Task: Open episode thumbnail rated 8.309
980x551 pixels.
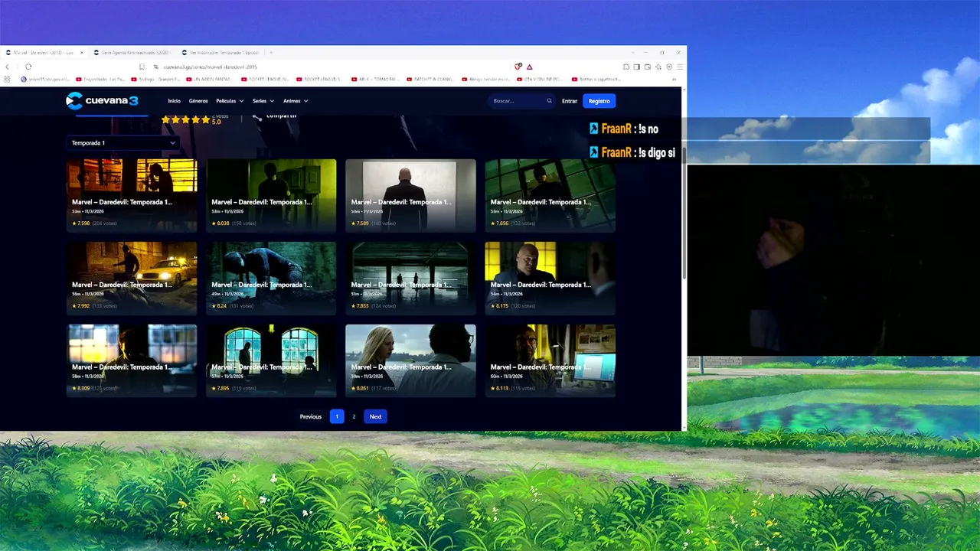Action: pos(132,360)
